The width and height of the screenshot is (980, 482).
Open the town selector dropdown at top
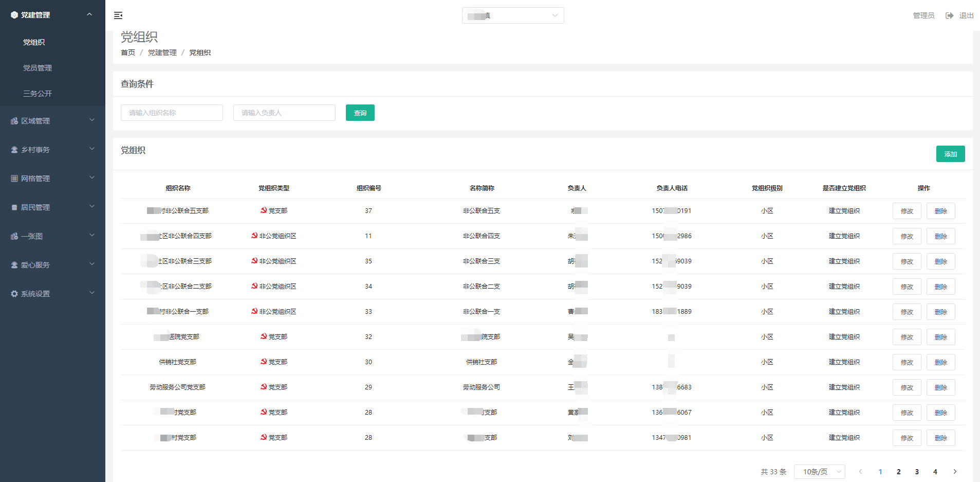[x=512, y=15]
